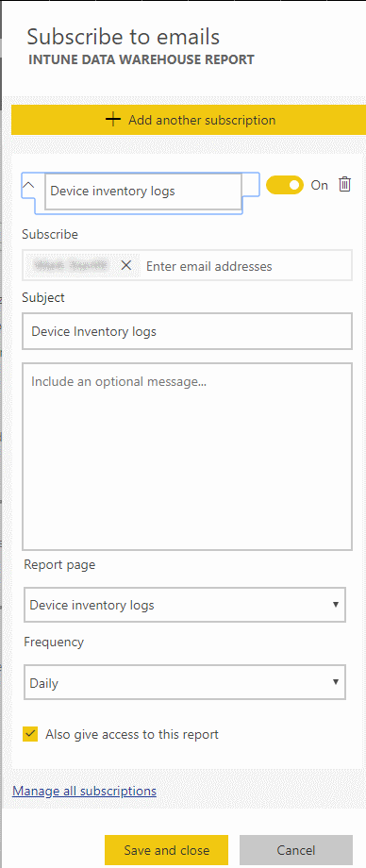Delete the subscription with the trash icon

click(345, 184)
